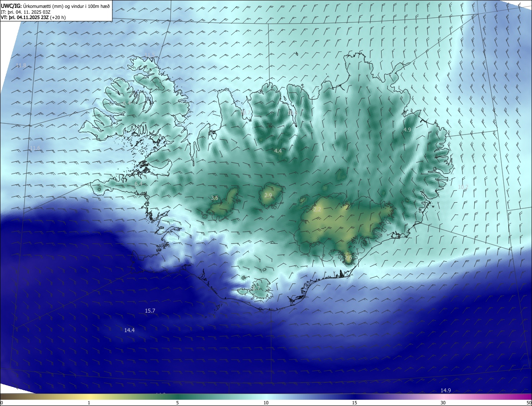Viewport: 532px width, 406px height.
Task: Click the 14.9 value near the colorbar
Action: pyautogui.click(x=446, y=390)
